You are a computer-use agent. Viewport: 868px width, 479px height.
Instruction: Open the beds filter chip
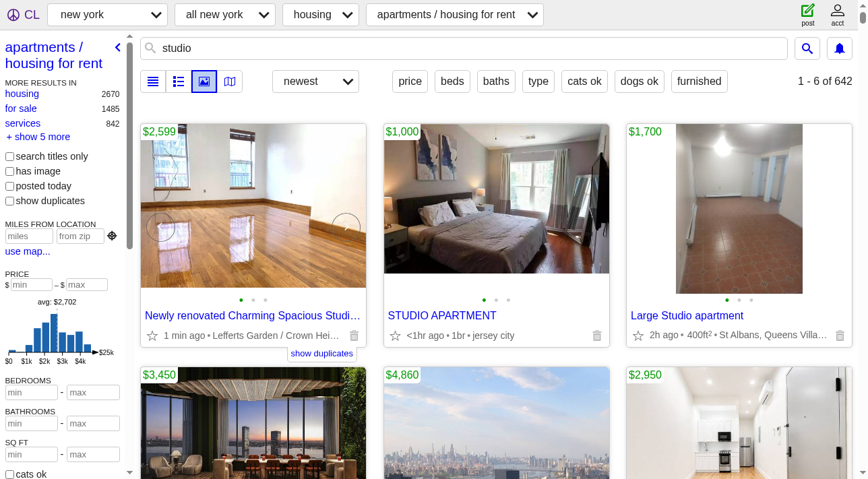pos(452,82)
